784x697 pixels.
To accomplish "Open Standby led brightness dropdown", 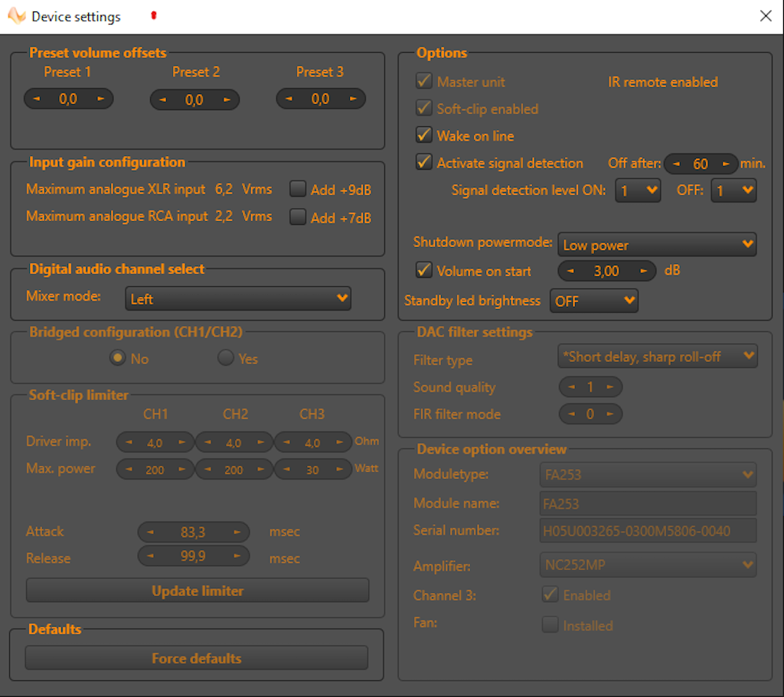I will click(594, 301).
